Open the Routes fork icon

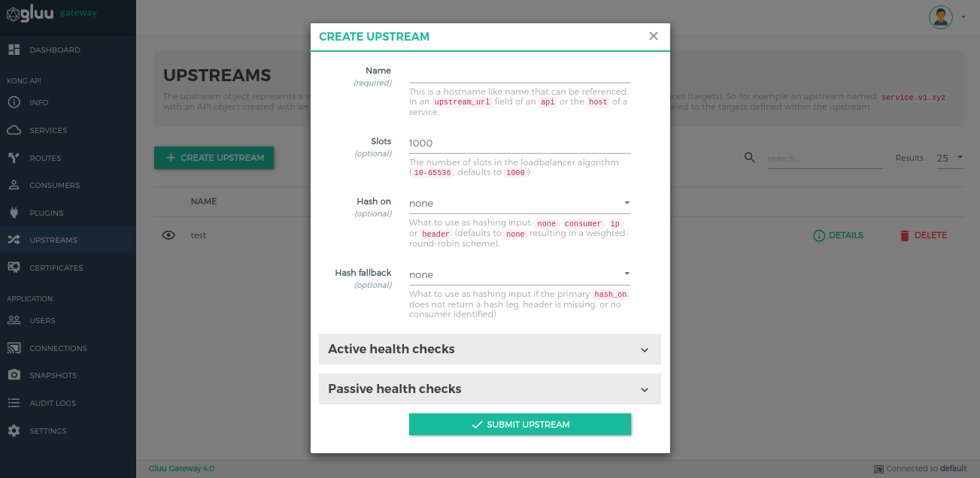[x=14, y=158]
